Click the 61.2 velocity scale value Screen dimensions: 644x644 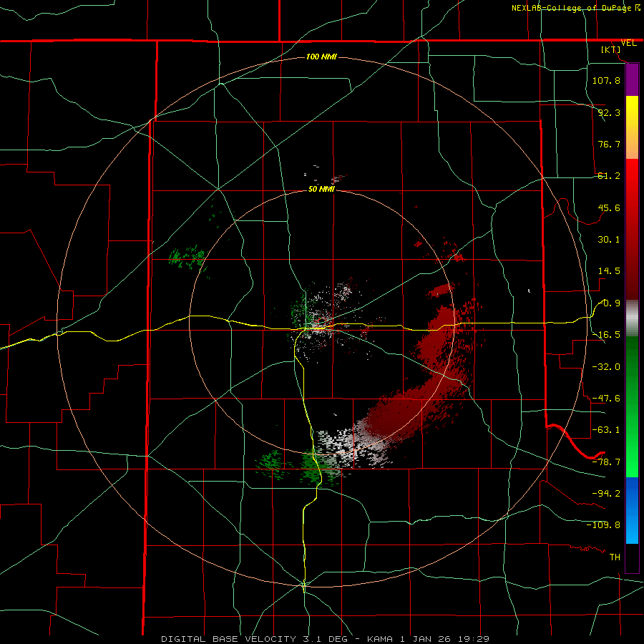click(x=609, y=176)
